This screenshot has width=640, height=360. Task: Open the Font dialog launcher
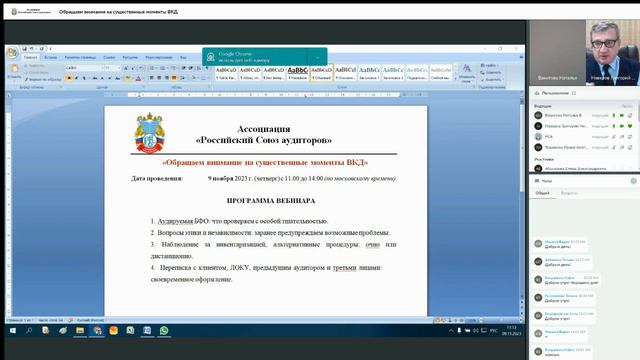click(x=143, y=87)
